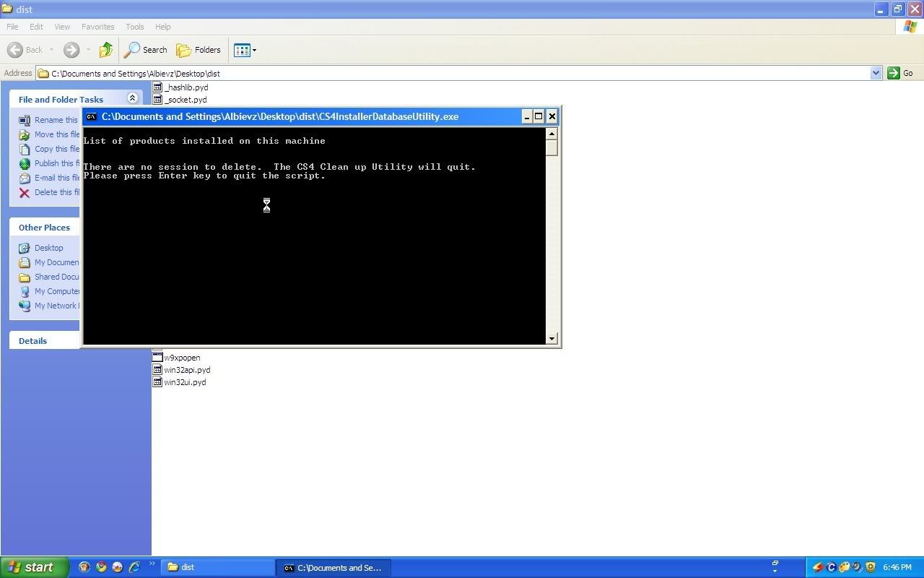
Task: Click the Back navigation button
Action: point(25,50)
